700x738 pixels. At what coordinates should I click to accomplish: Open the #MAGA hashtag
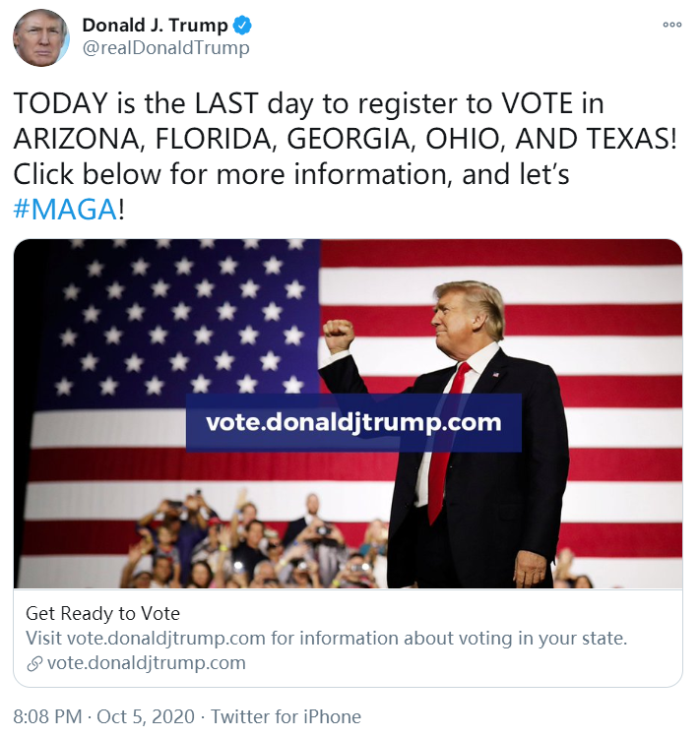(x=65, y=208)
